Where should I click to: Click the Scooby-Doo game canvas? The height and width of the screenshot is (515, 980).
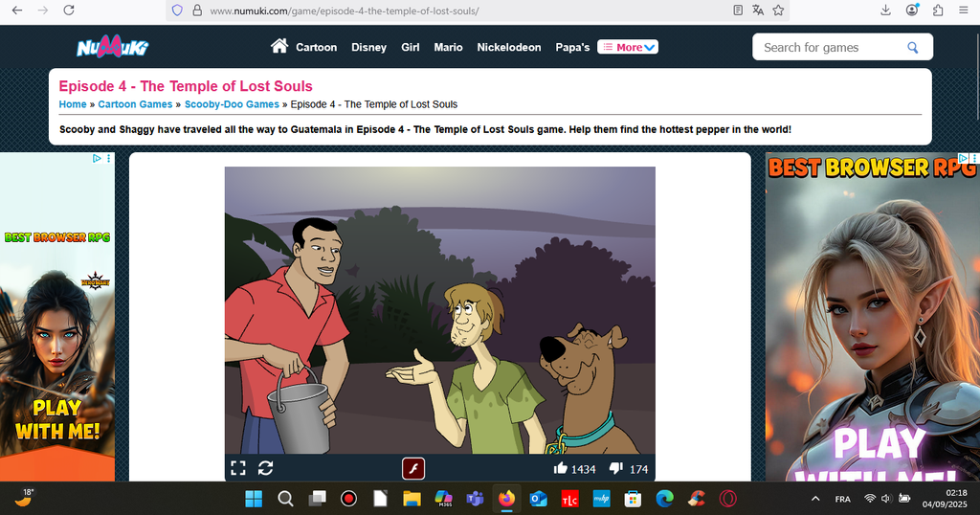[440, 310]
